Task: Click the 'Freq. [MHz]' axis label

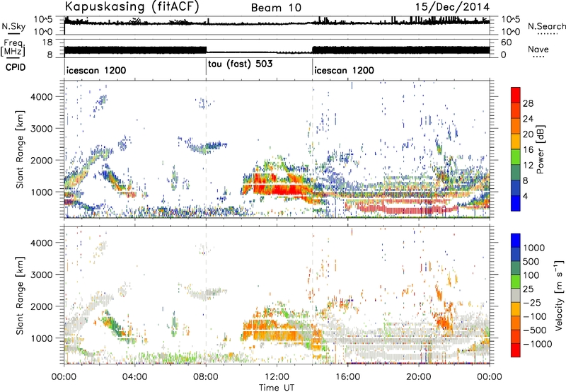Action: click(x=13, y=48)
